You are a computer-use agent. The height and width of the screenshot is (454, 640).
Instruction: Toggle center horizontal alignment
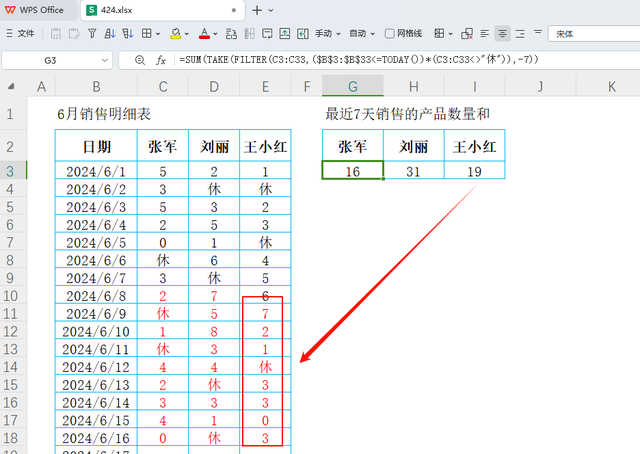pos(502,33)
